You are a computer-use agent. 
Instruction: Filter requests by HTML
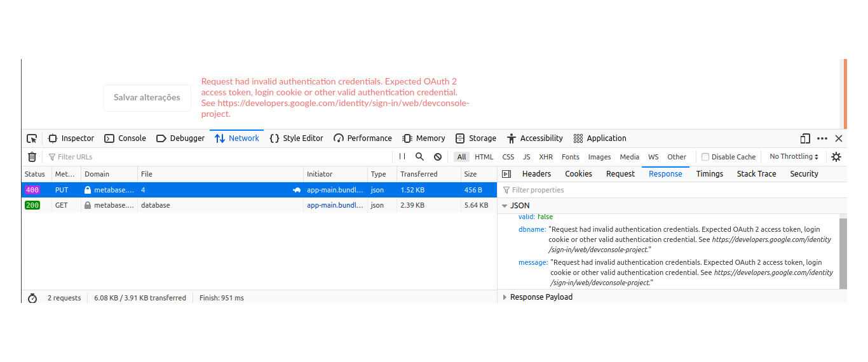(x=484, y=157)
